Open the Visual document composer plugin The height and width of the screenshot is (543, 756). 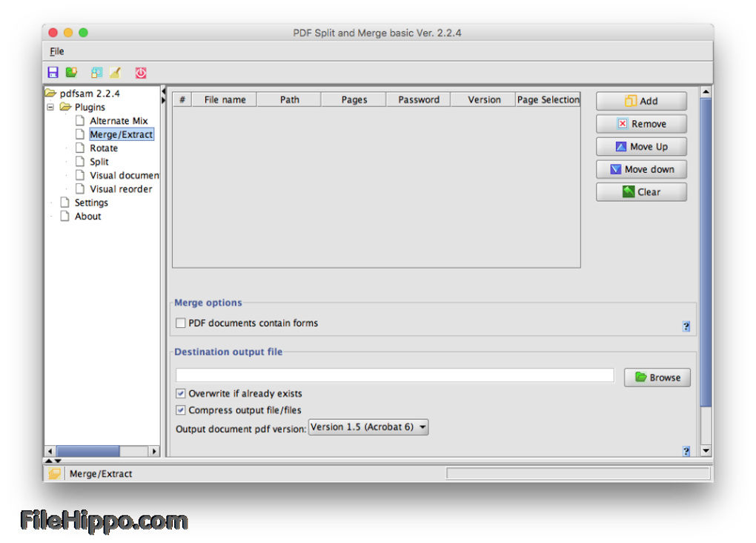[x=125, y=175]
